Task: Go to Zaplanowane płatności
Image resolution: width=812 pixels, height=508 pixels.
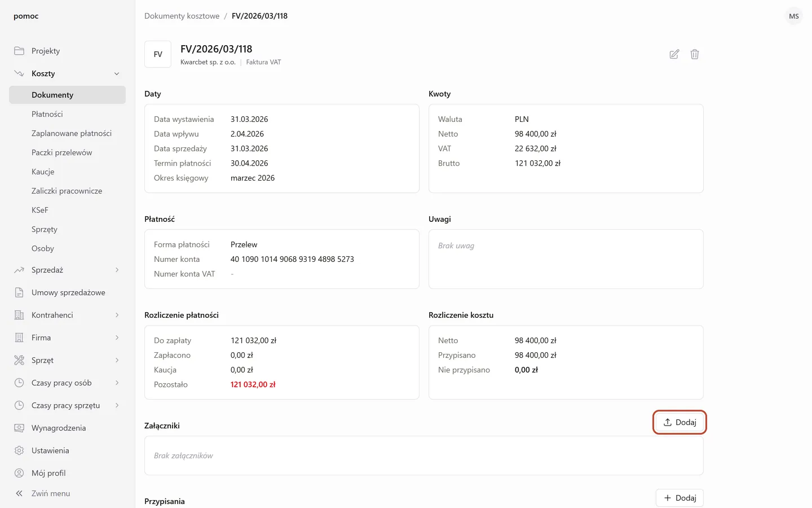Action: [67, 133]
